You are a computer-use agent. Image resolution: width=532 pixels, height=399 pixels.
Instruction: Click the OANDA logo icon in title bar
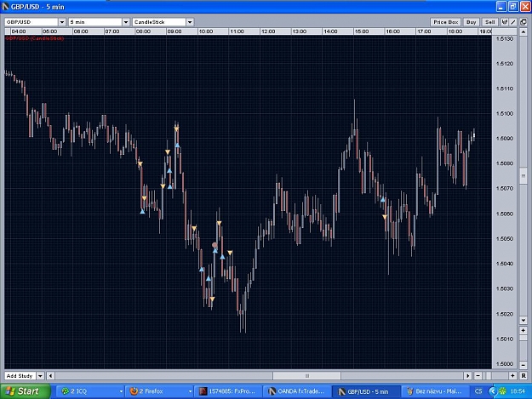click(5, 7)
